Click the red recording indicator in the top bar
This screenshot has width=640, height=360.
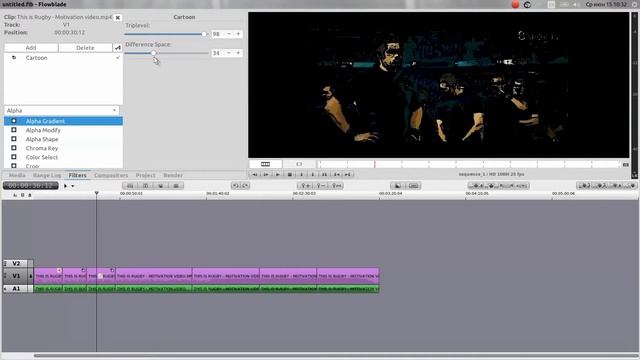tap(516, 4)
